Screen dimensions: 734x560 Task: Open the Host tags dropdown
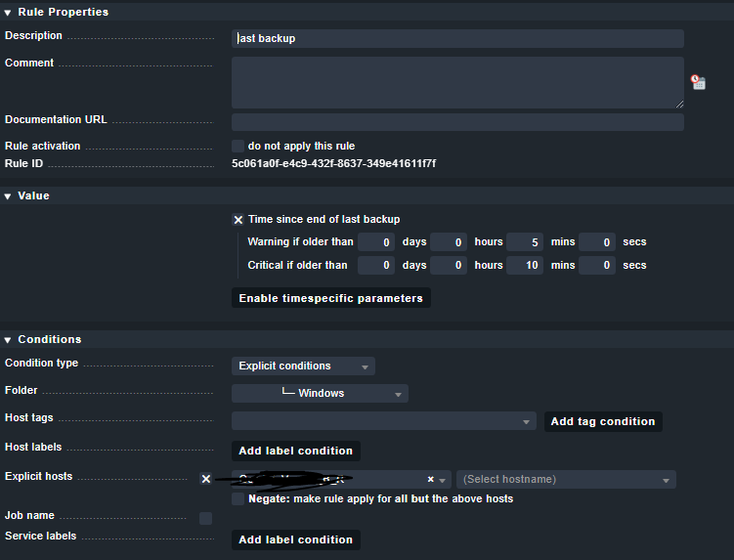(383, 421)
